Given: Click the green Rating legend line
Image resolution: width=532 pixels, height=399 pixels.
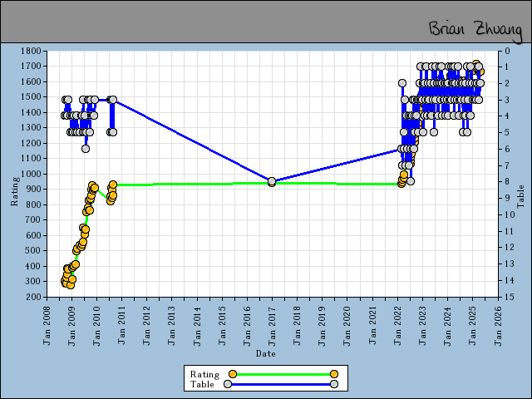Looking at the screenshot, I should (283, 374).
